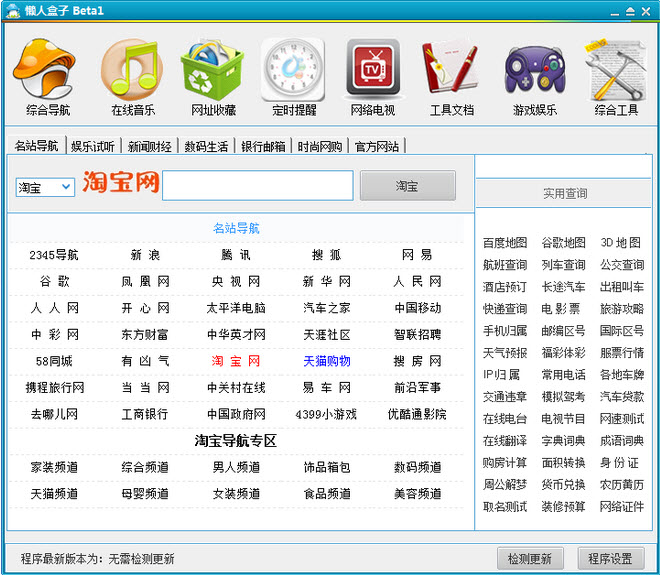Open the 在线翻译 link
Screen dimensions: 660x575
[505, 440]
